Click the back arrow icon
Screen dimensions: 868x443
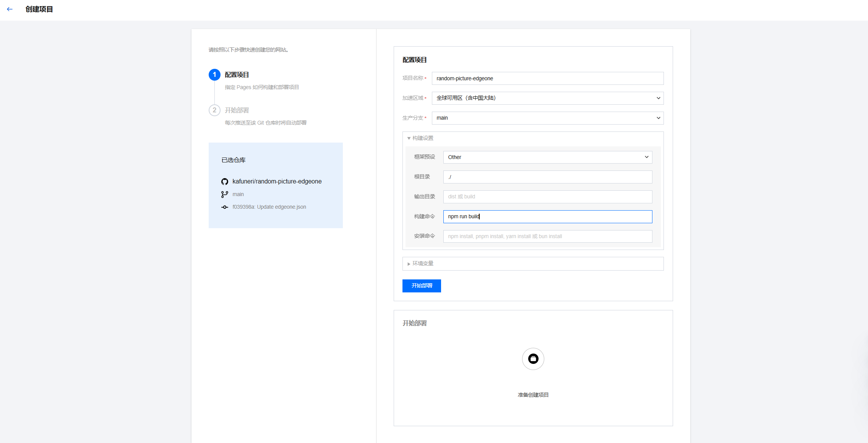(10, 9)
